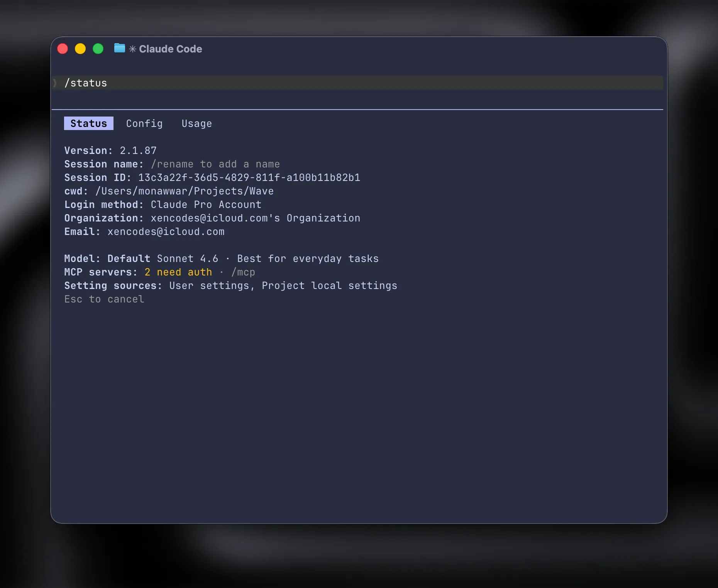Click the Claude Code window title
This screenshot has height=588, width=718.
click(170, 49)
